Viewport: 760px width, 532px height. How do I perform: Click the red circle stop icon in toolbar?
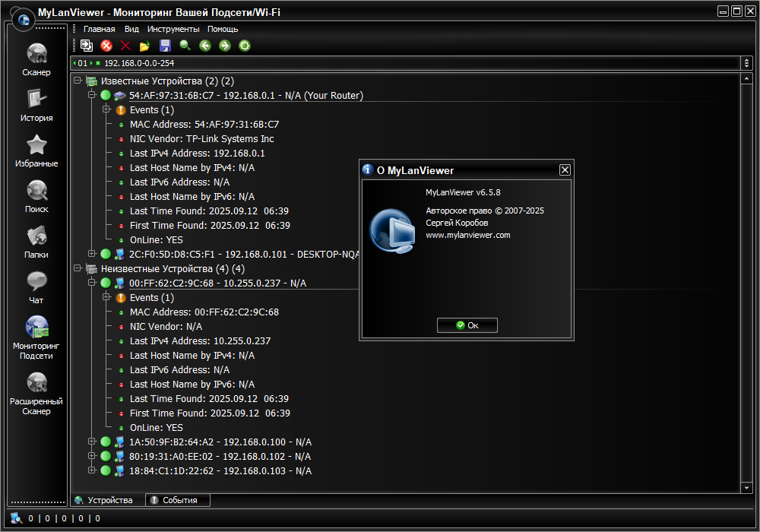tap(106, 46)
